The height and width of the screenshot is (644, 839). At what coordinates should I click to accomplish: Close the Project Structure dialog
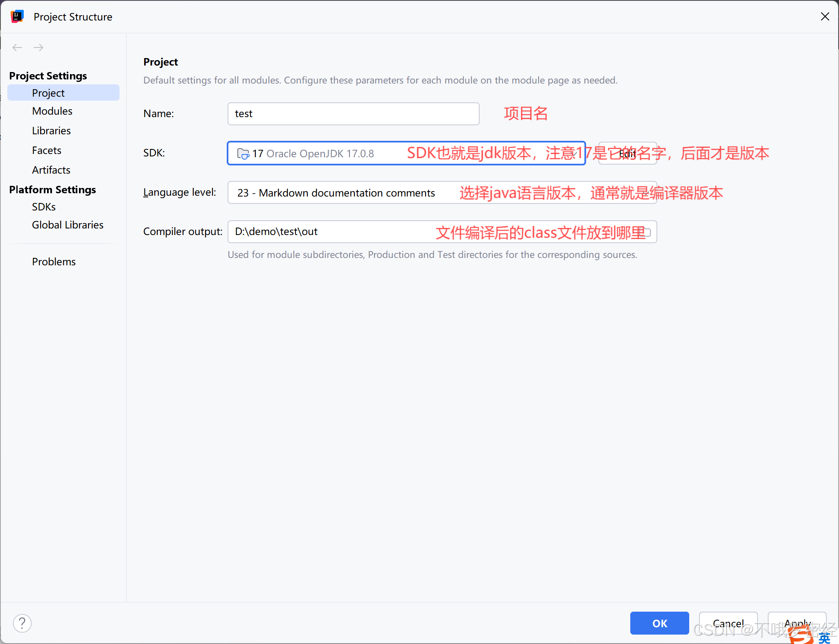coord(825,17)
